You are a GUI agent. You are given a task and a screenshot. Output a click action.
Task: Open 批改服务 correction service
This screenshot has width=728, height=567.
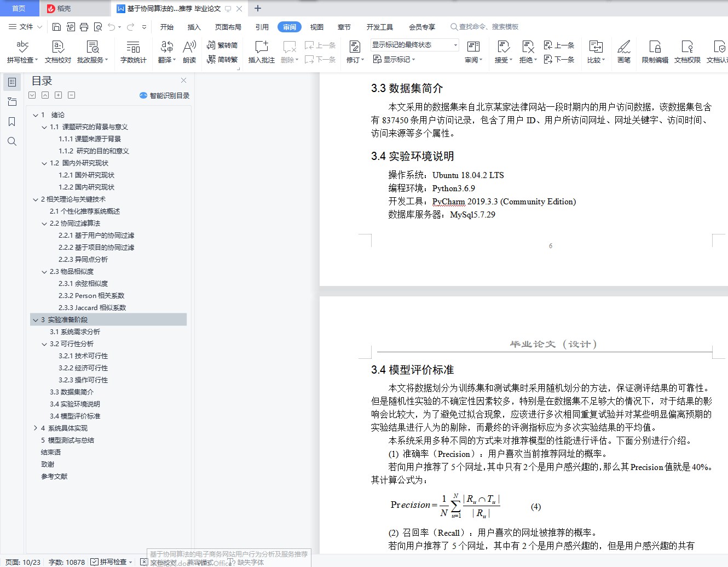(93, 52)
